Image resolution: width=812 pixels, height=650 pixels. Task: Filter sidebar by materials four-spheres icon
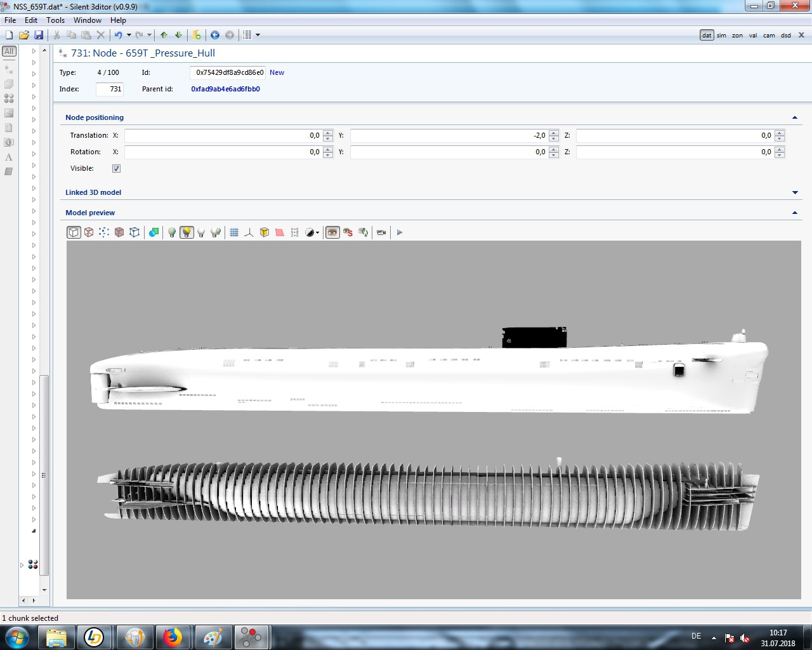tap(9, 98)
